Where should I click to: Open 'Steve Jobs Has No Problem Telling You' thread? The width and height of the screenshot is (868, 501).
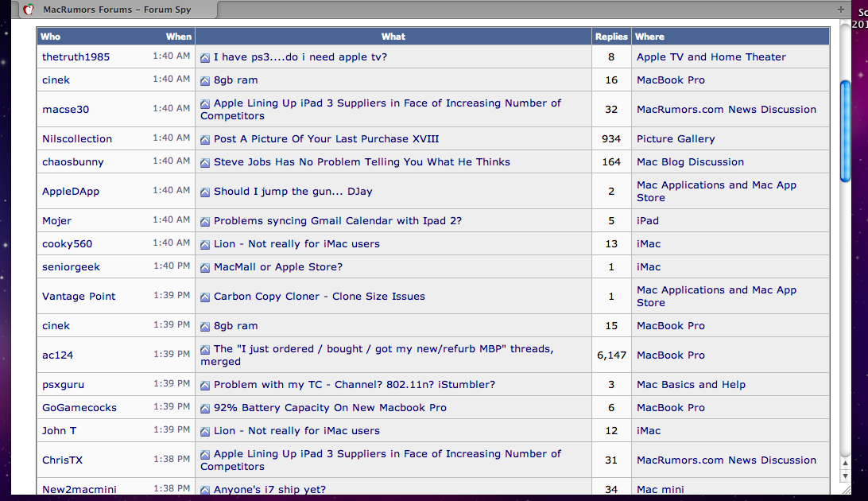[362, 162]
